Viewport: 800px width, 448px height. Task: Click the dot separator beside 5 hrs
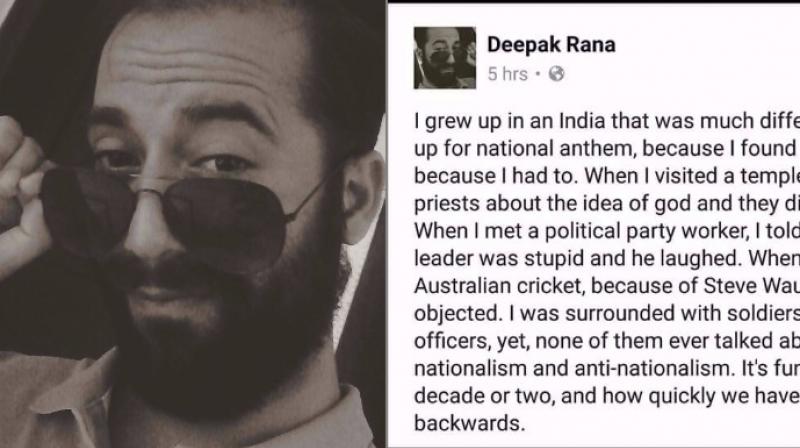pyautogui.click(x=538, y=74)
